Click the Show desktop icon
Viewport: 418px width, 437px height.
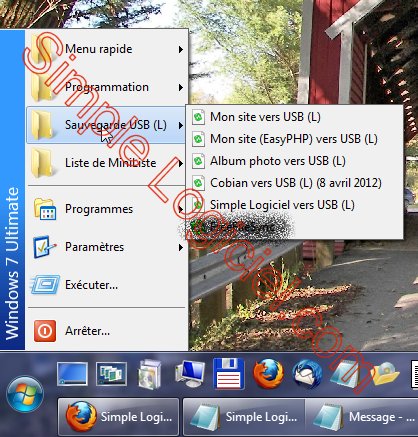72,374
